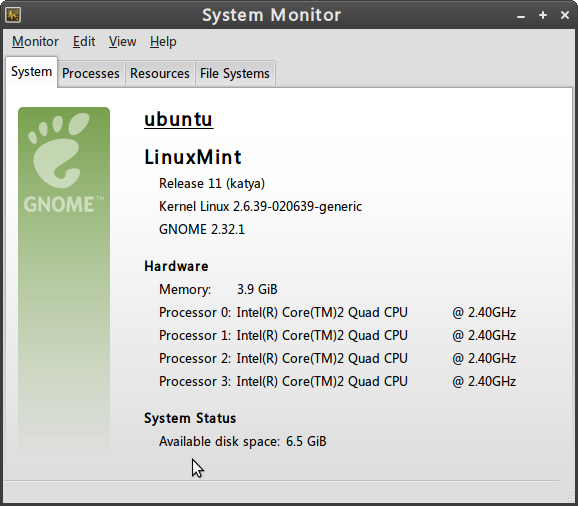This screenshot has height=506, width=578.
Task: Switch to the Processes tab
Action: tap(91, 74)
